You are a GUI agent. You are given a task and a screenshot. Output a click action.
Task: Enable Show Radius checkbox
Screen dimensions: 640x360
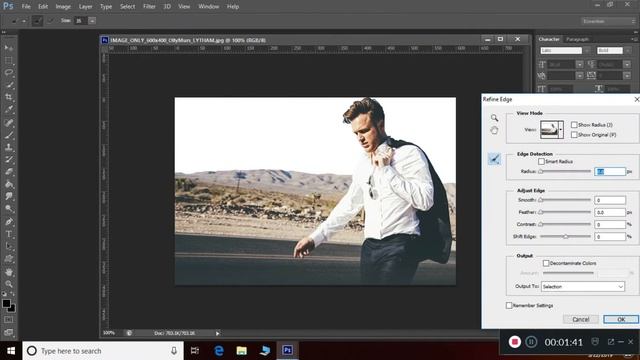pyautogui.click(x=574, y=124)
